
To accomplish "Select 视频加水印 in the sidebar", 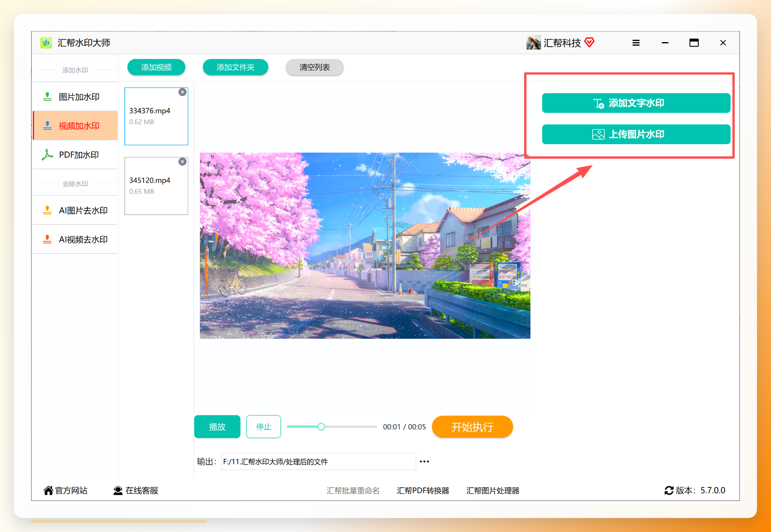I will tap(75, 126).
